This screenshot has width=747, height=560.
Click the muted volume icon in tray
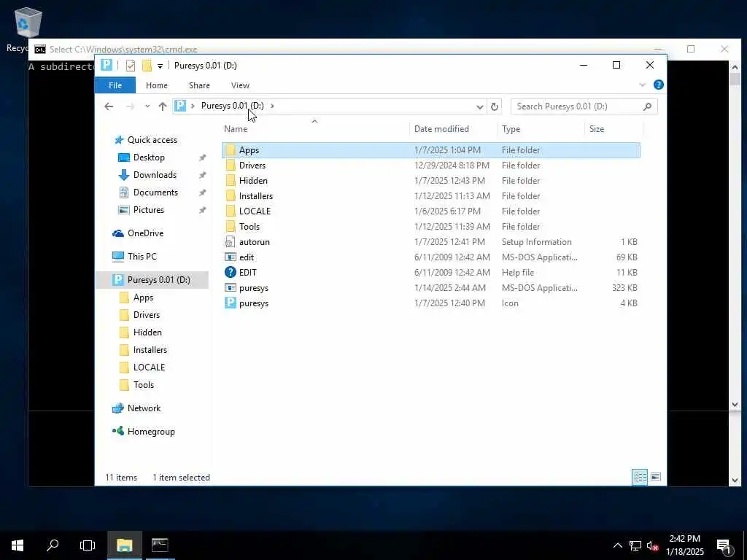point(652,545)
